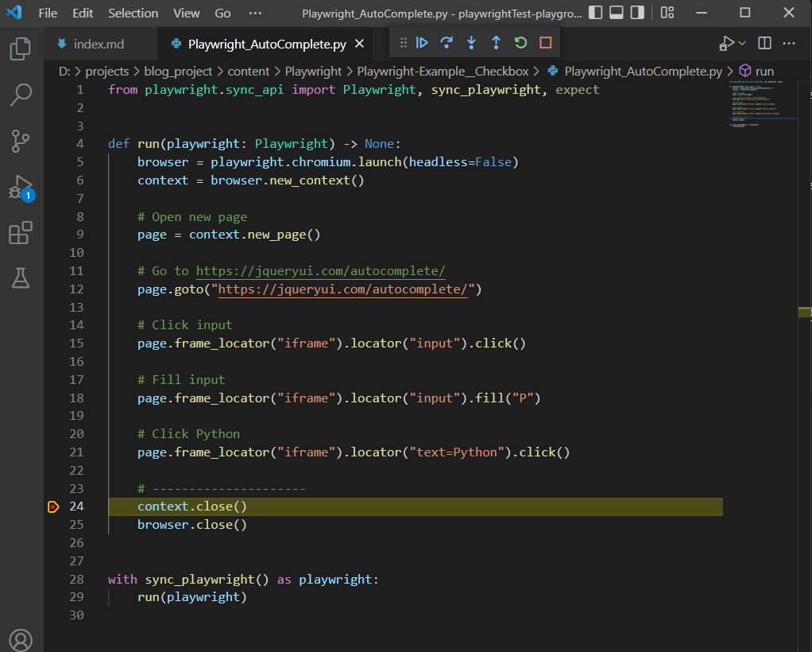The image size is (812, 652).
Task: Click the Step Over debug icon
Action: (447, 43)
